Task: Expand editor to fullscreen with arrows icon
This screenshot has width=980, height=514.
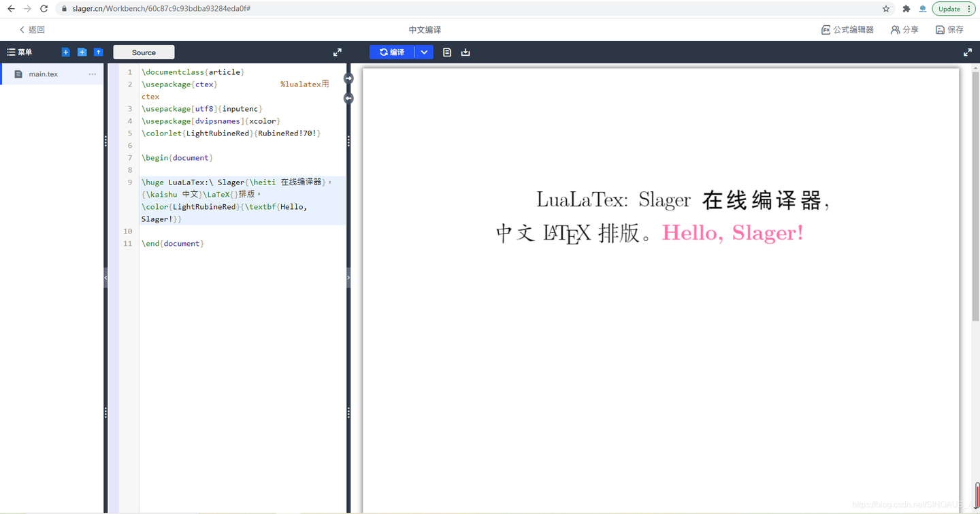Action: (337, 52)
